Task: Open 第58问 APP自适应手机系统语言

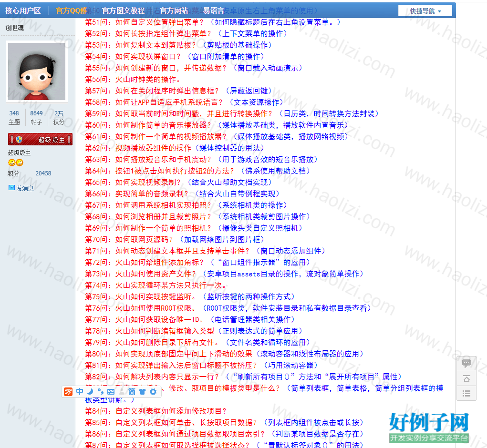Action: click(x=184, y=102)
